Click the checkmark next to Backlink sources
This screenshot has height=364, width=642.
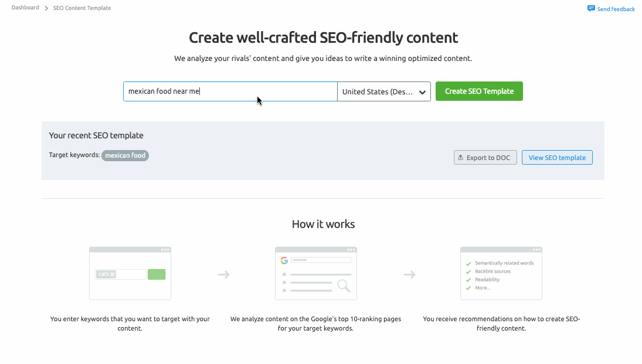coord(468,271)
